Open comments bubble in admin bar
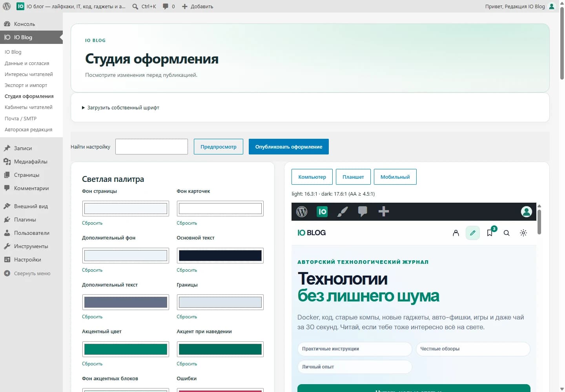 [166, 6]
